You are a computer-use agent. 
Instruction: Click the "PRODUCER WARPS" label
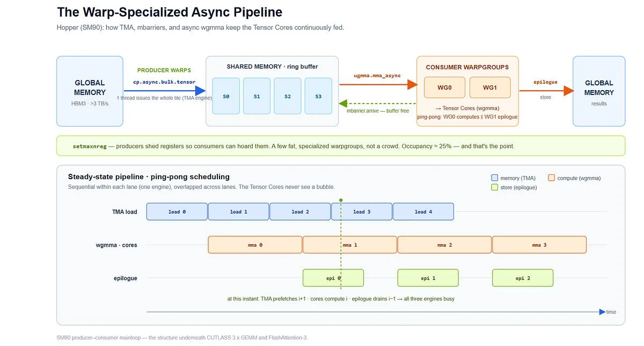(x=164, y=70)
